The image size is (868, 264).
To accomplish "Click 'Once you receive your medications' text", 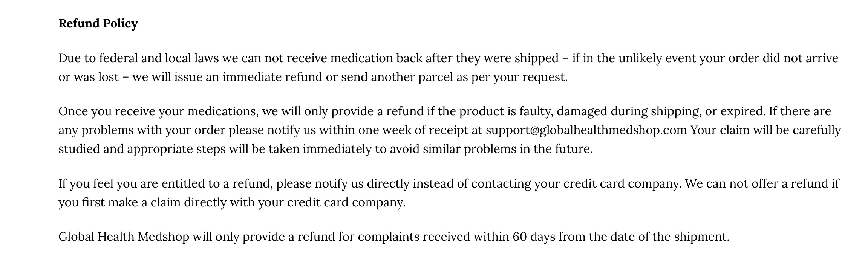I will point(159,111).
